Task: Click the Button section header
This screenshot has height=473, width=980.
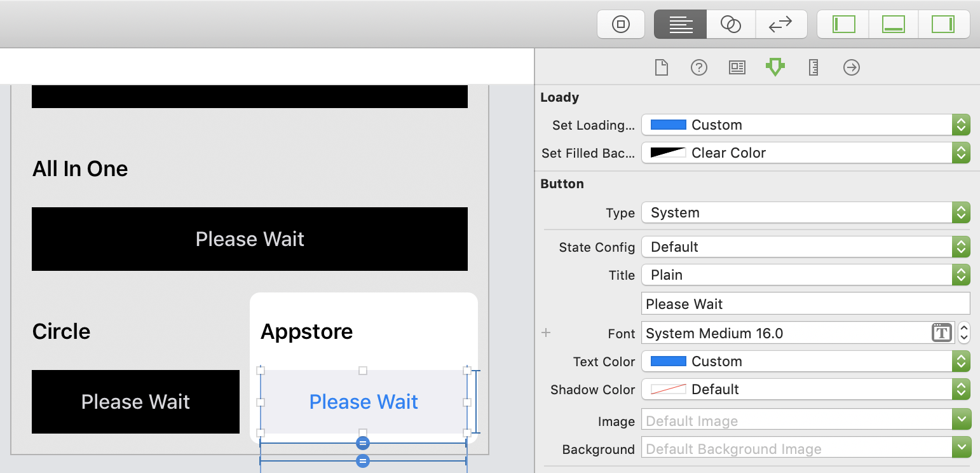Action: tap(562, 184)
